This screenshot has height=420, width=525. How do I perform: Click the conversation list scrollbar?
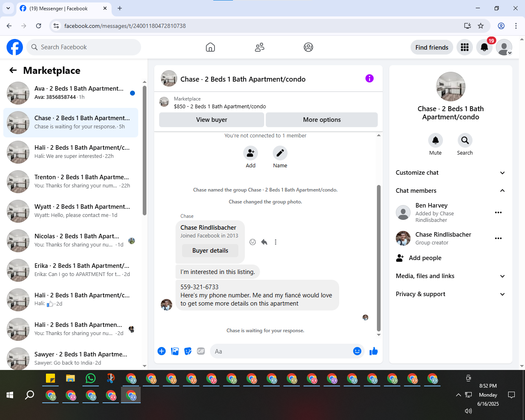(144, 151)
